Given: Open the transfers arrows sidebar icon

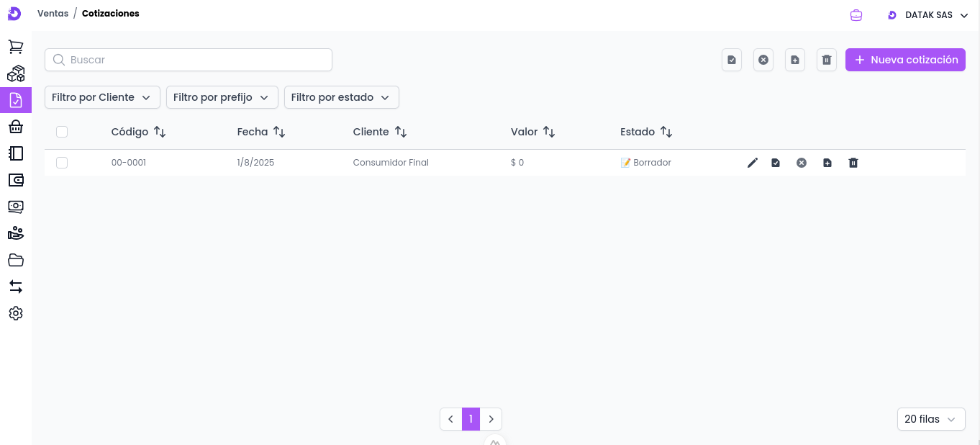Looking at the screenshot, I should tap(16, 287).
